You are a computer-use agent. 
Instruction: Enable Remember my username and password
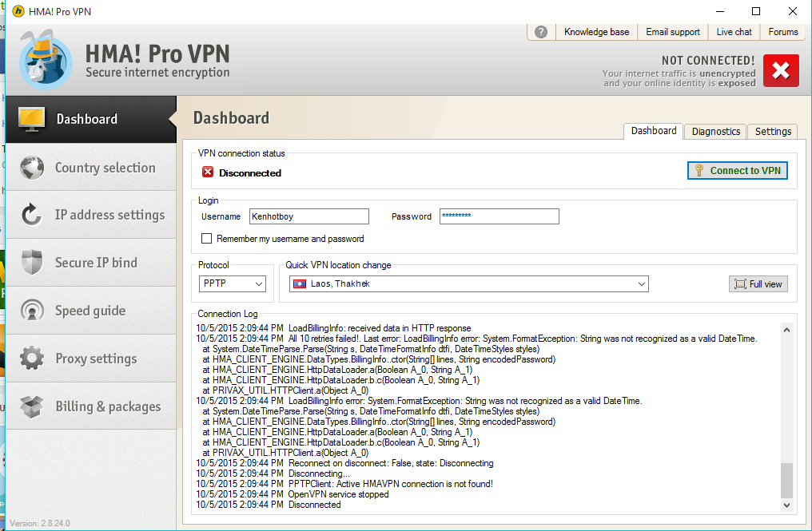coord(207,239)
